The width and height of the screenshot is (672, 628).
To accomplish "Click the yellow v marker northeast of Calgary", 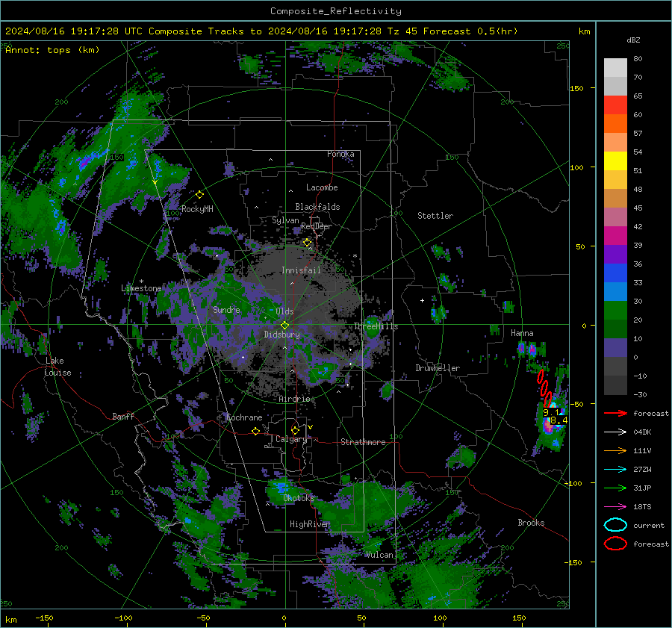I will pos(311,427).
